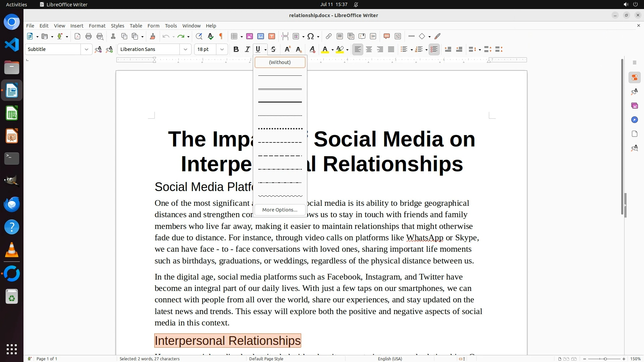Screen dimensions: 644x362
Task: Click the Export as PDF icon
Action: click(x=77, y=36)
